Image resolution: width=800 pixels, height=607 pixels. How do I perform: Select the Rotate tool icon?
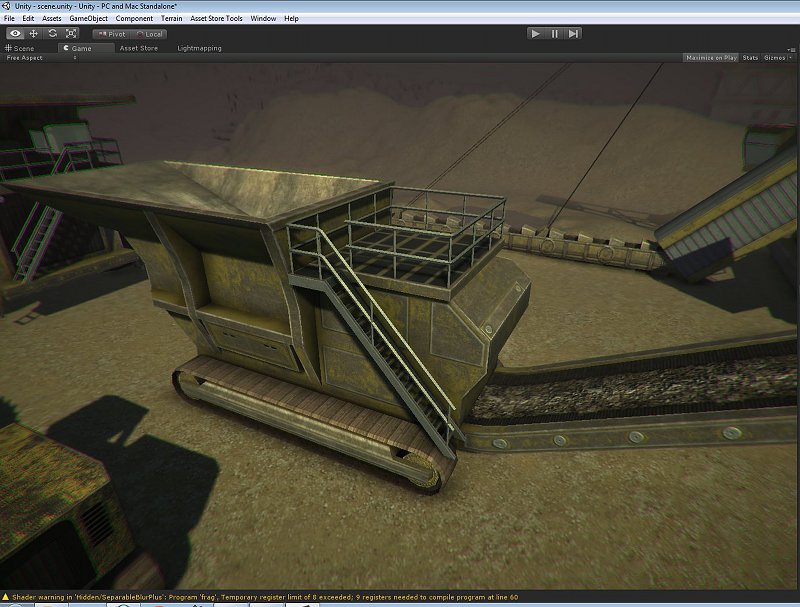(53, 34)
